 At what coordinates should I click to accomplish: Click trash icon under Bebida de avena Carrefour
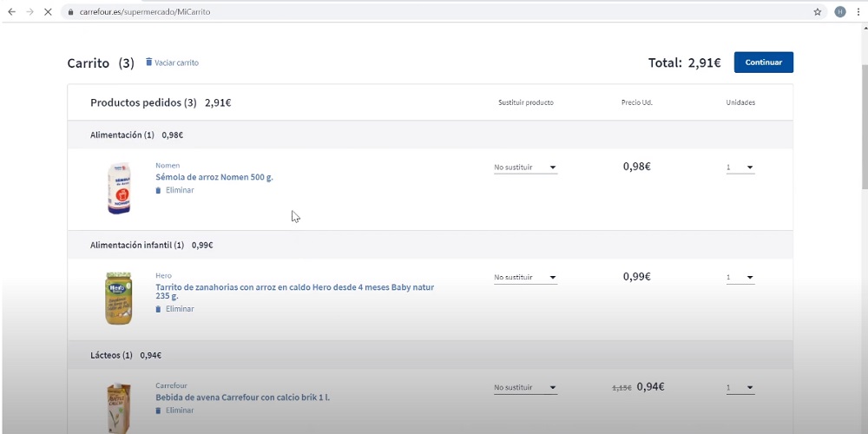(158, 411)
